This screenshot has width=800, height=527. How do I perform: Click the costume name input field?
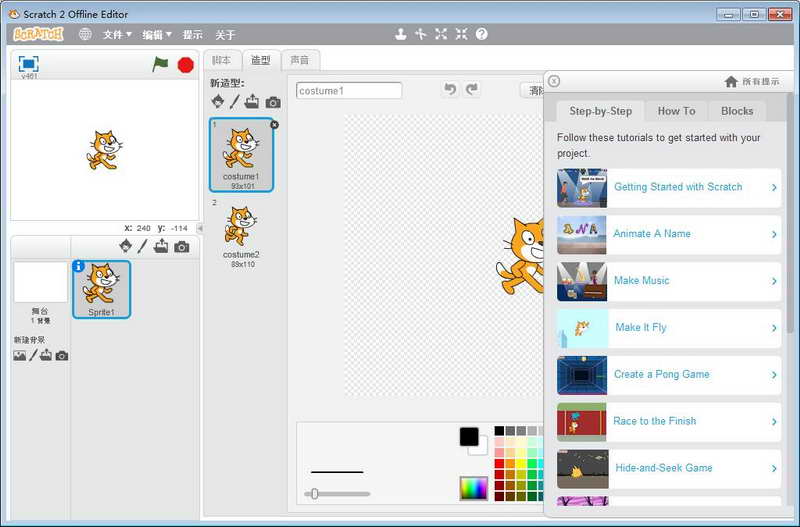click(348, 91)
